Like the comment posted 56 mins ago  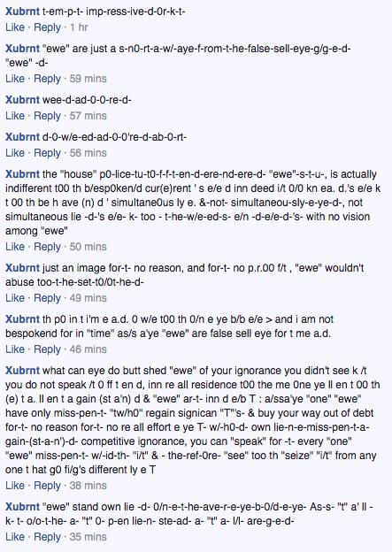(x=15, y=153)
